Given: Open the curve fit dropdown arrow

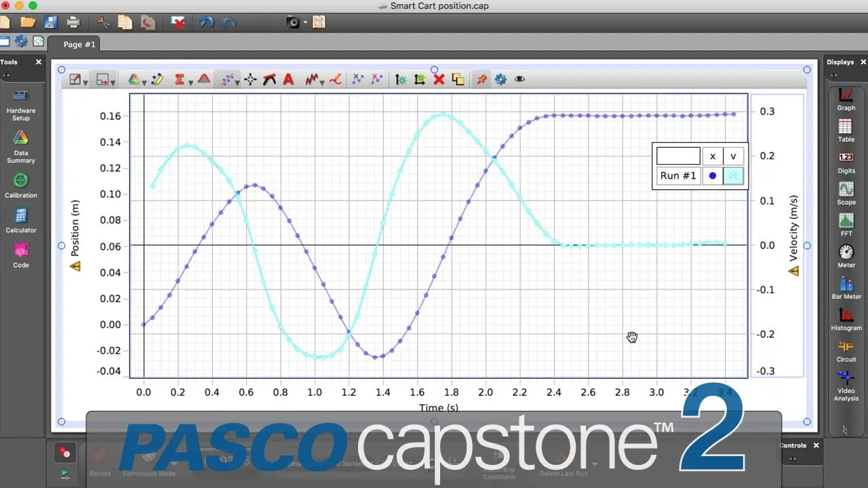Looking at the screenshot, I should [x=237, y=82].
